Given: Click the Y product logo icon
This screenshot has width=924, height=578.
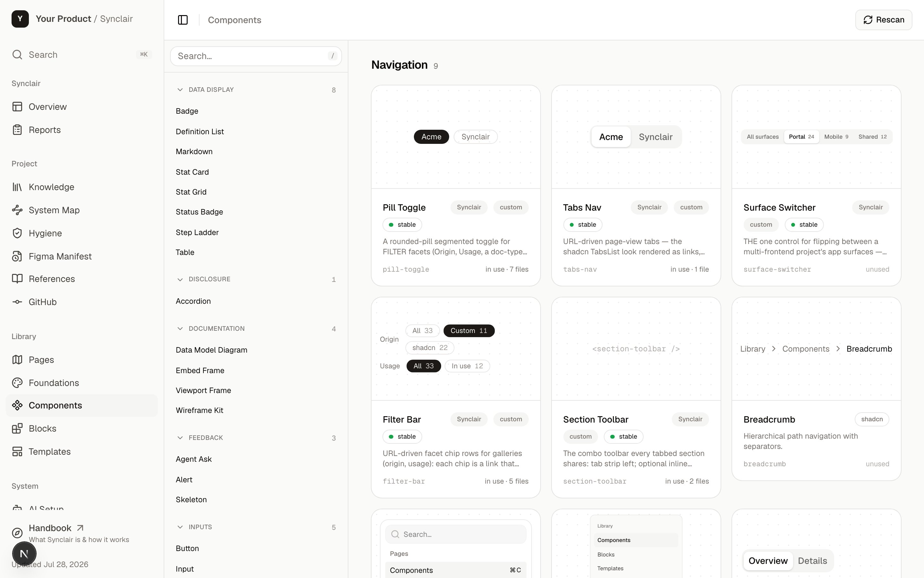Looking at the screenshot, I should [20, 19].
